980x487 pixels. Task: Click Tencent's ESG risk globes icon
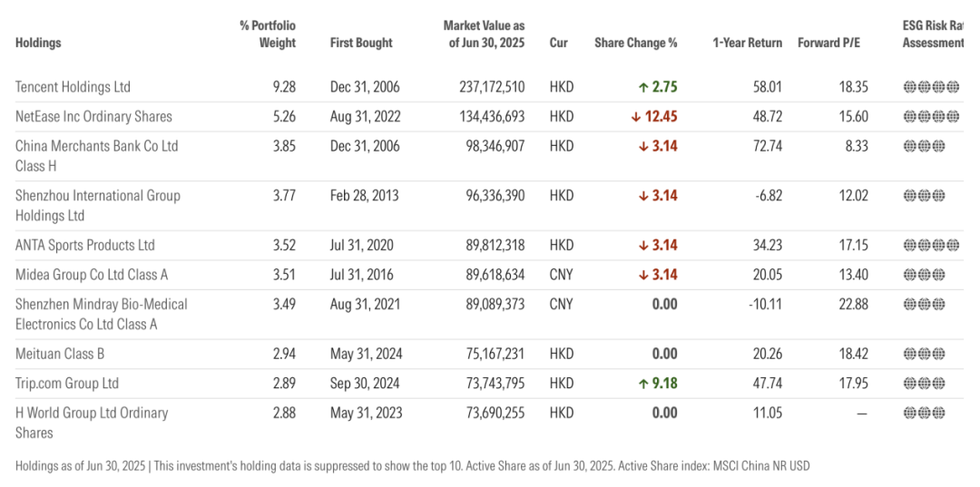(x=931, y=87)
